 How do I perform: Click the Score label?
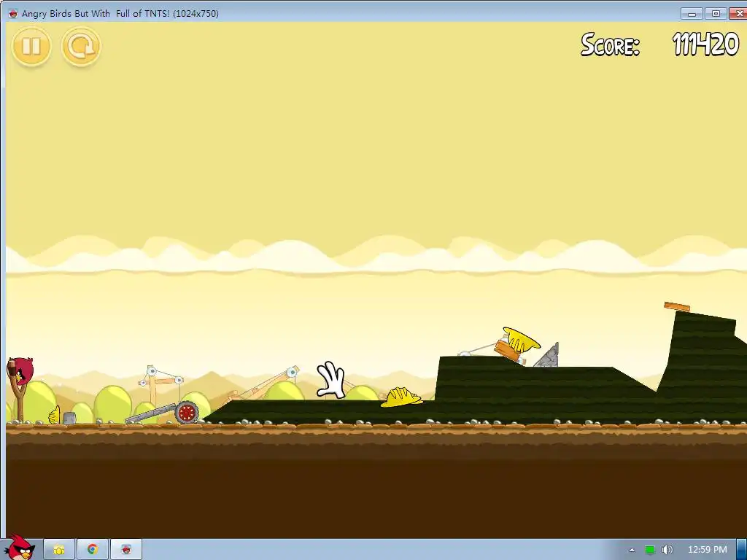point(610,44)
